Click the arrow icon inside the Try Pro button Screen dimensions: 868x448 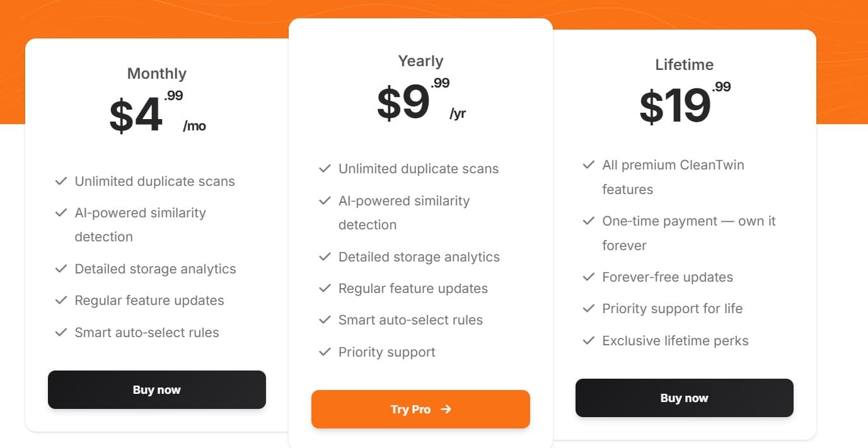click(x=446, y=409)
